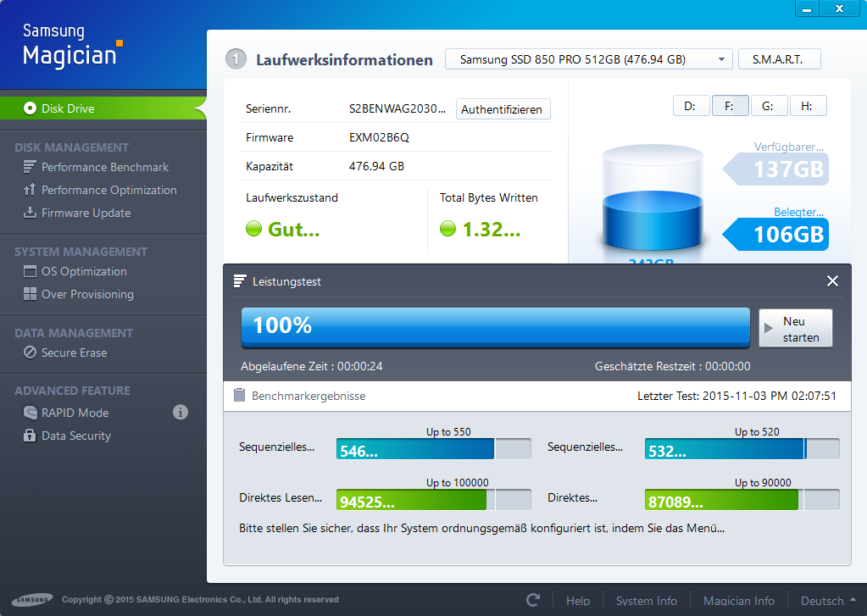Open the drive selection dropdown

pyautogui.click(x=589, y=59)
